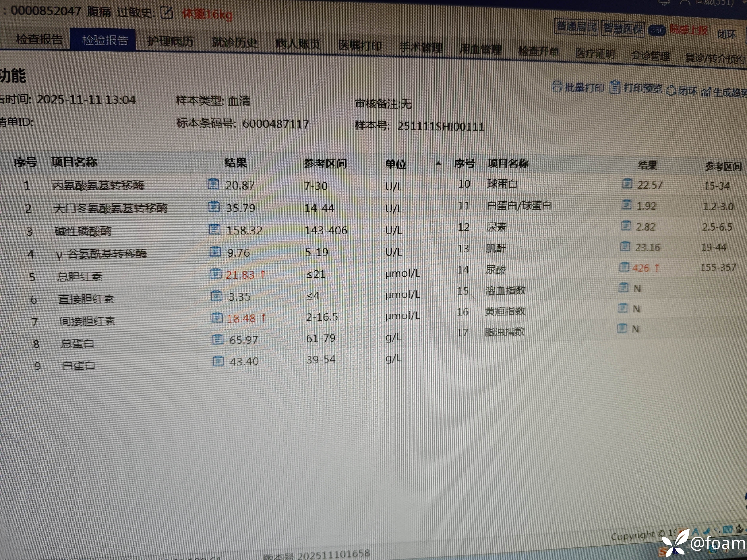747x560 pixels.
Task: Click detail icon next to 丙氨酸氨基转移酶 result
Action: coord(213,184)
